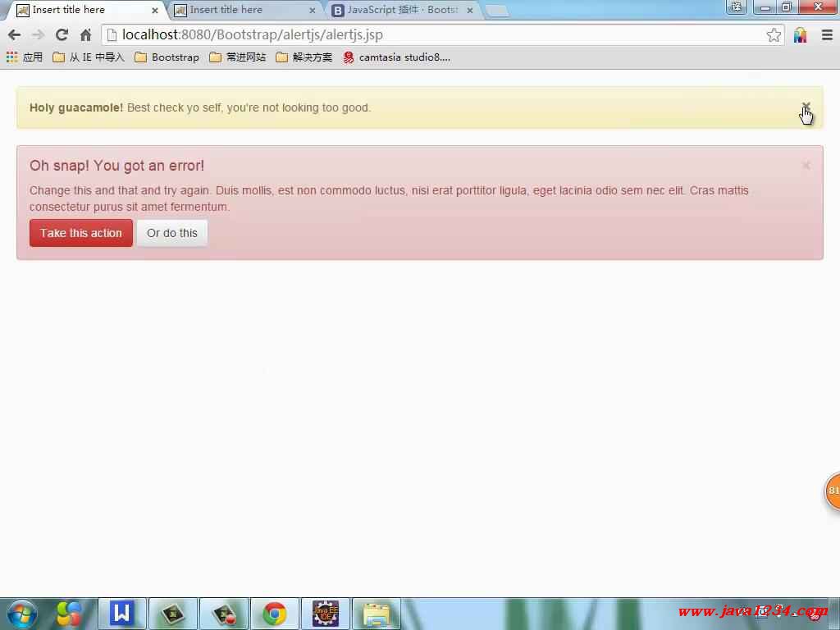Open the Apps (应用) bookmark shortcut

point(25,57)
